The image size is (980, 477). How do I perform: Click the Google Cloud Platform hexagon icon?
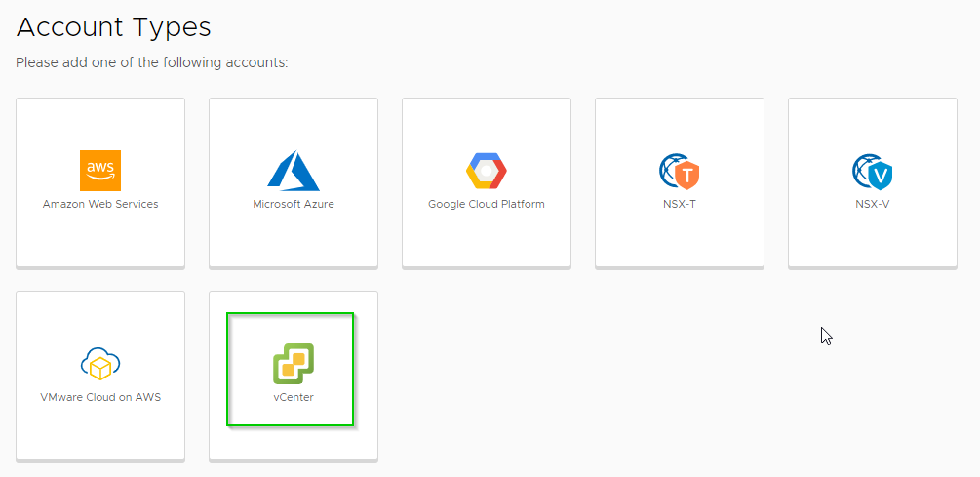486,171
